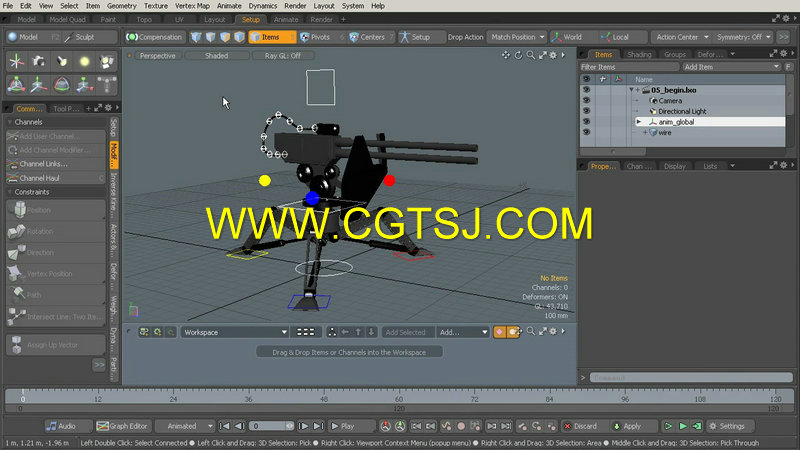Click the viewport zoom magnifier icon
This screenshot has height=450, width=800.
click(531, 55)
